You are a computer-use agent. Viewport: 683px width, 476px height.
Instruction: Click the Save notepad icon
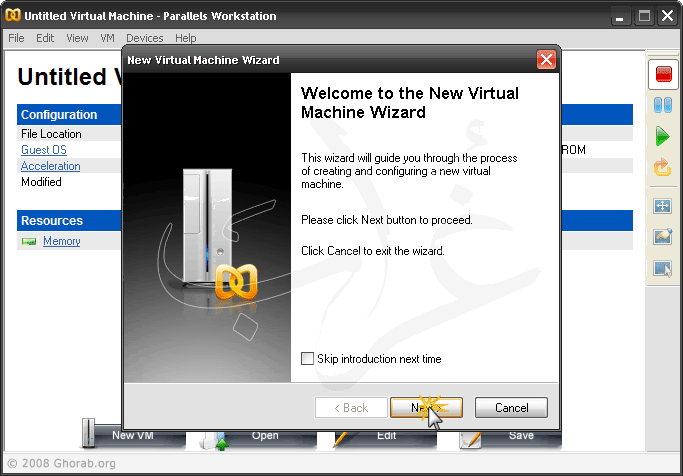click(x=470, y=439)
